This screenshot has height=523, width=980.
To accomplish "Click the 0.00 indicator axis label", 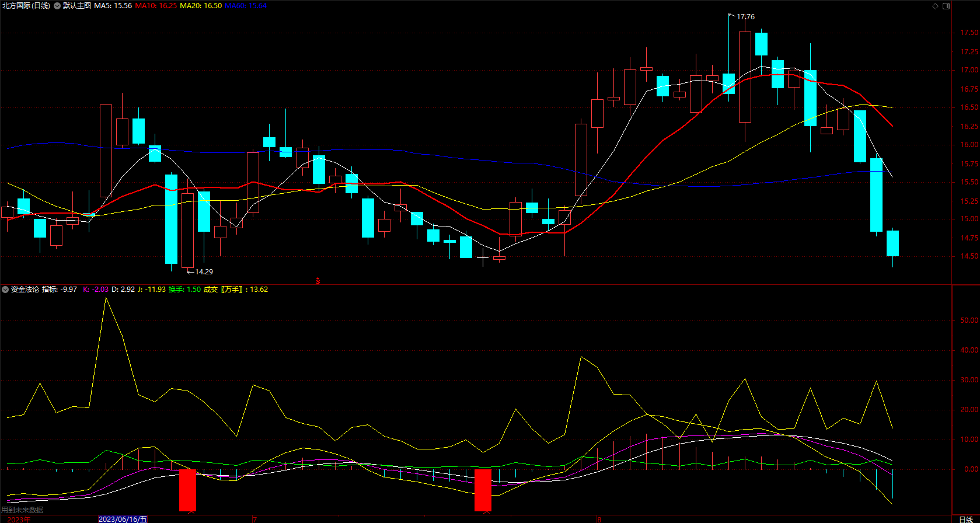I will click(971, 469).
